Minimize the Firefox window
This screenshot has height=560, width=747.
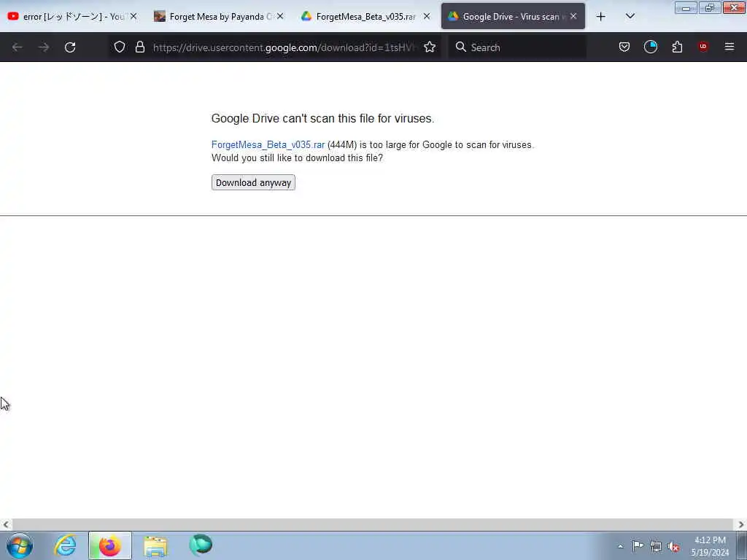tap(686, 8)
